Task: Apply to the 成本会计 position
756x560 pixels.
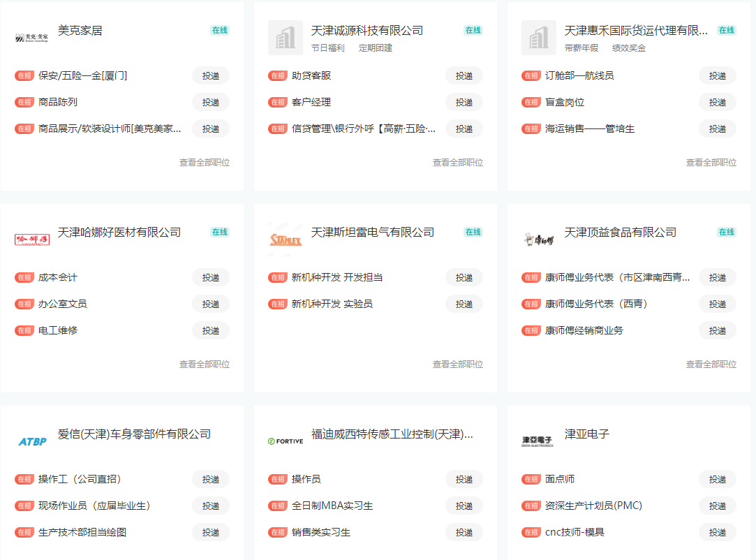Action: pyautogui.click(x=211, y=277)
